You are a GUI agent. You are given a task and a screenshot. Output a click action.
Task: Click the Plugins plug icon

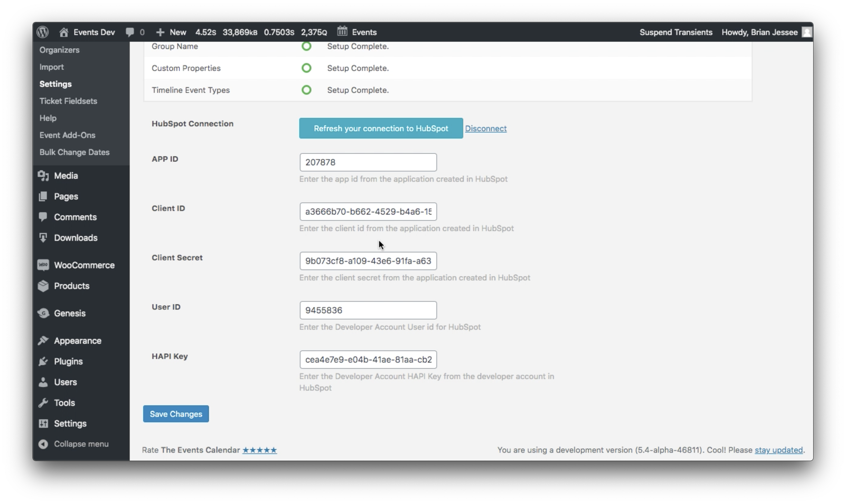coord(43,361)
